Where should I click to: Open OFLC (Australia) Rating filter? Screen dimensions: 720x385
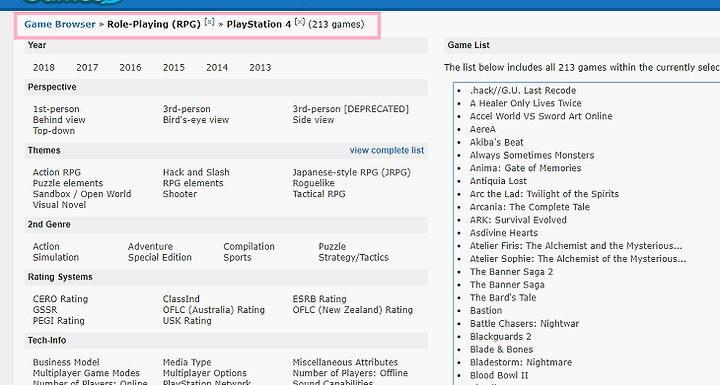coord(214,310)
